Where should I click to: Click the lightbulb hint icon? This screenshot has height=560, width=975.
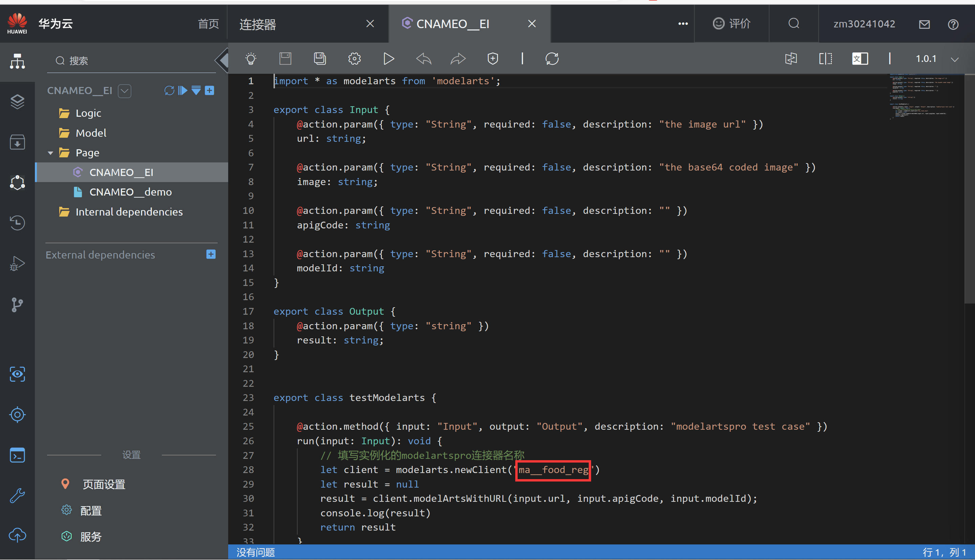pos(251,59)
